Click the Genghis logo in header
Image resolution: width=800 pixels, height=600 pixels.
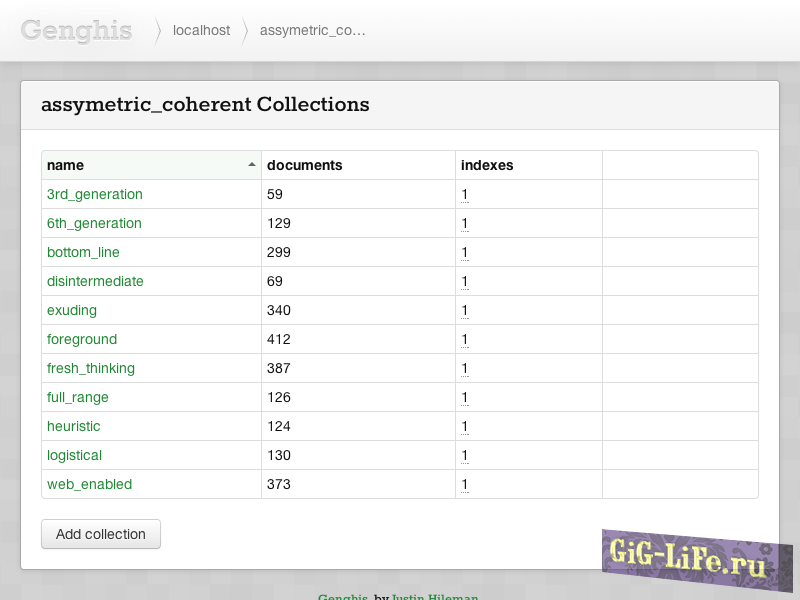tap(76, 30)
